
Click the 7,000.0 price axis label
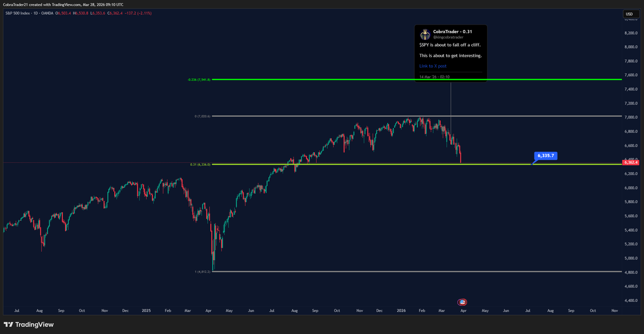coord(630,117)
